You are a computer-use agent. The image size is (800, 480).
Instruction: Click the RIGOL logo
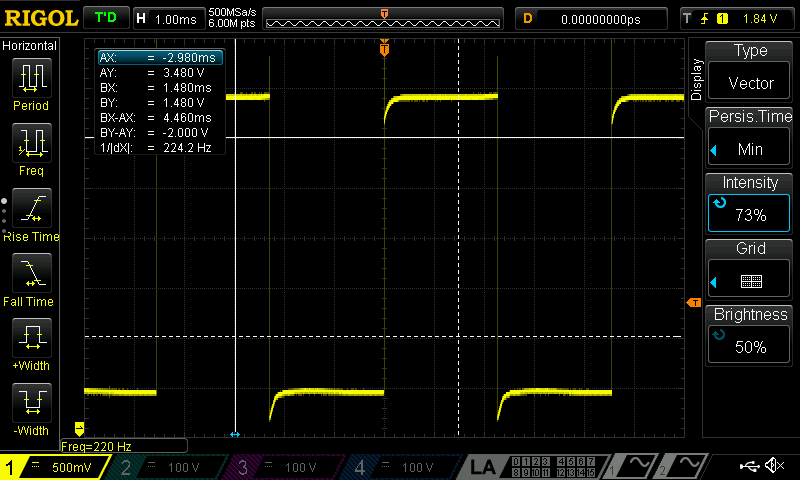click(x=41, y=19)
